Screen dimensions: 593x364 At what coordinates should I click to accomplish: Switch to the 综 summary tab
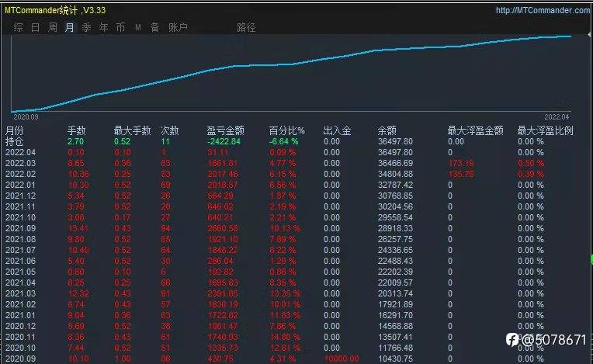[x=18, y=27]
